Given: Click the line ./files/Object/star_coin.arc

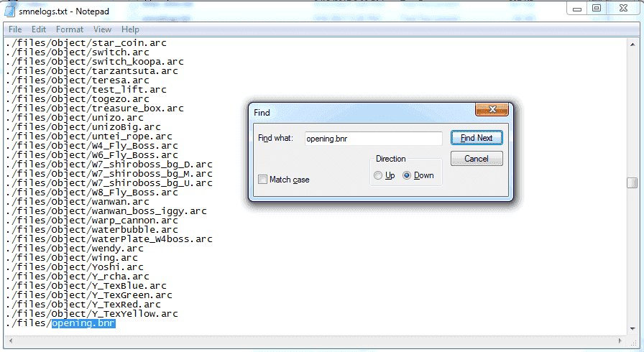Looking at the screenshot, I should [x=86, y=43].
